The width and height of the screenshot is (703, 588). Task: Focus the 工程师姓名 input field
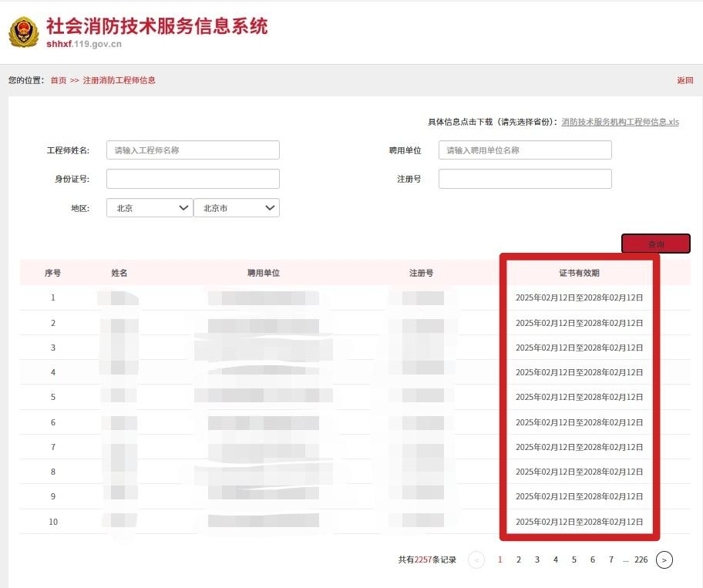(193, 150)
